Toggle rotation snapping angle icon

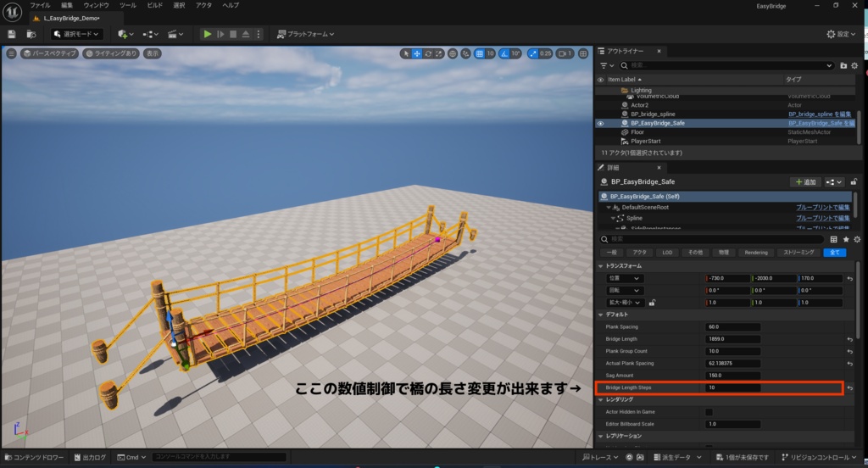(504, 53)
